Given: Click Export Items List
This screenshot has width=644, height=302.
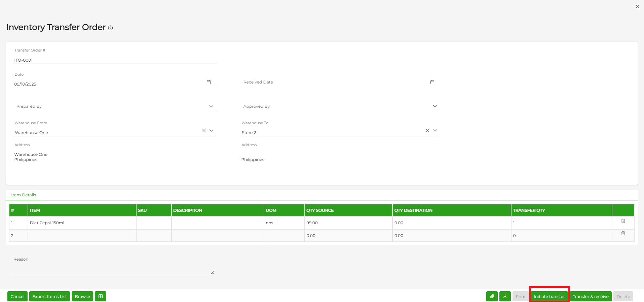Looking at the screenshot, I should tap(49, 296).
